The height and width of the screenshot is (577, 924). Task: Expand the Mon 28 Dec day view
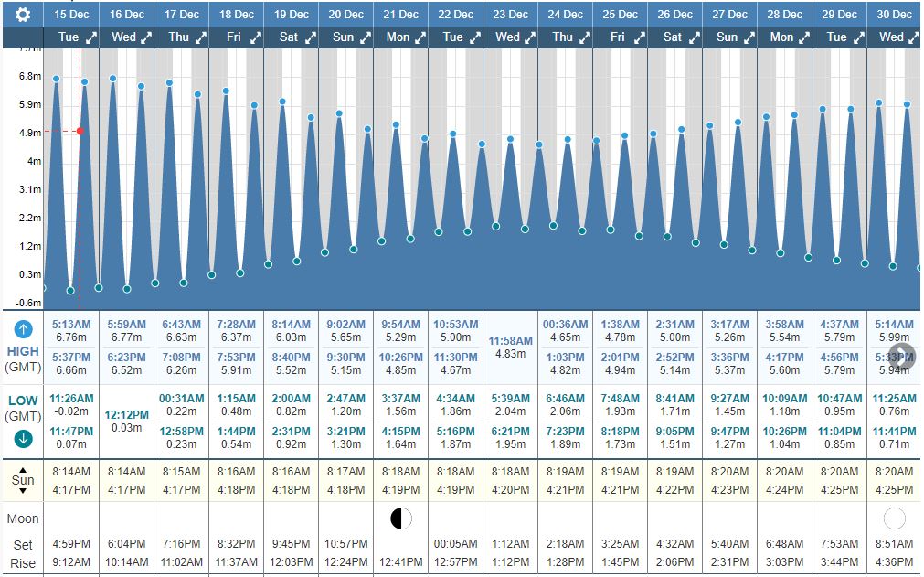point(804,37)
